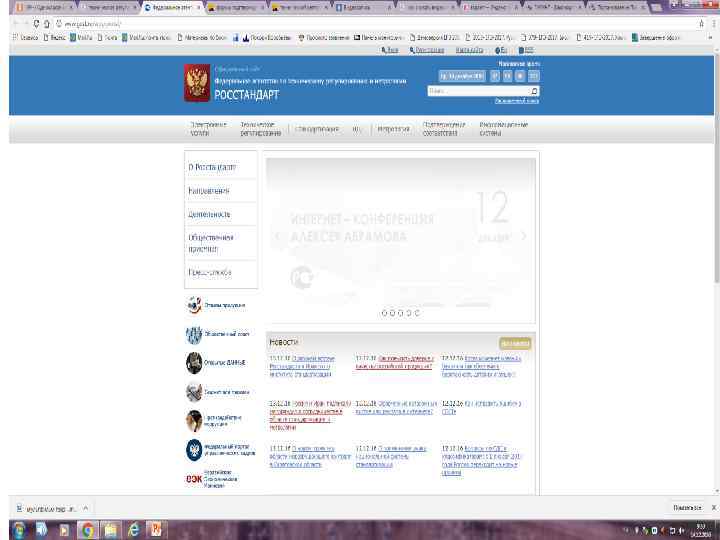Viewport: 720px width, 540px height.
Task: Open PowerPoint in the Windows taskbar
Action: coord(156,530)
